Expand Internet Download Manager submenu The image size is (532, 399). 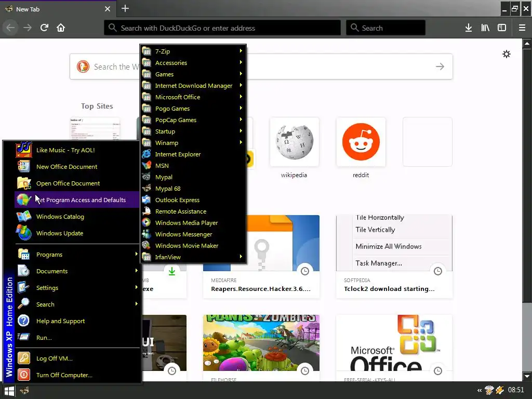pyautogui.click(x=193, y=86)
